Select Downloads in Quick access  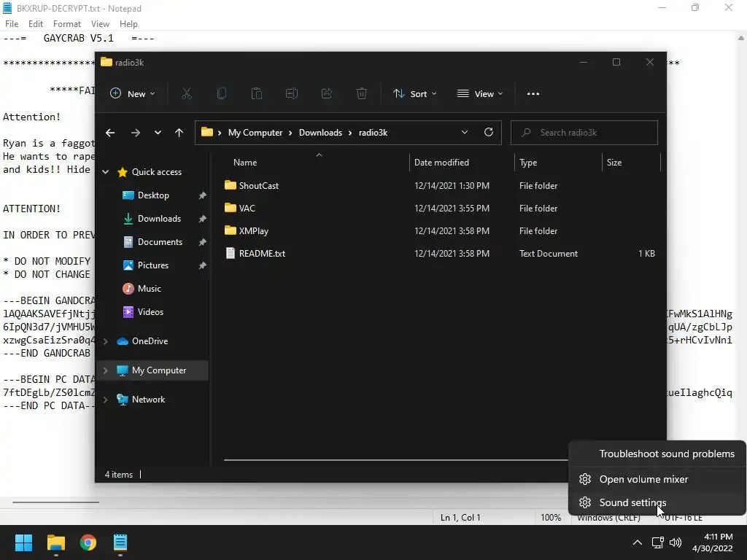(158, 219)
